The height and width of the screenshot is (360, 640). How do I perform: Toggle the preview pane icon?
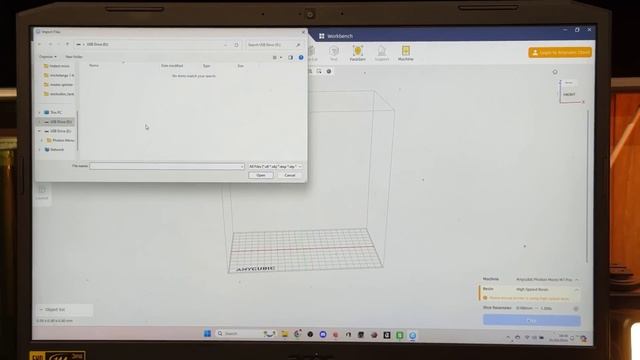coord(290,58)
